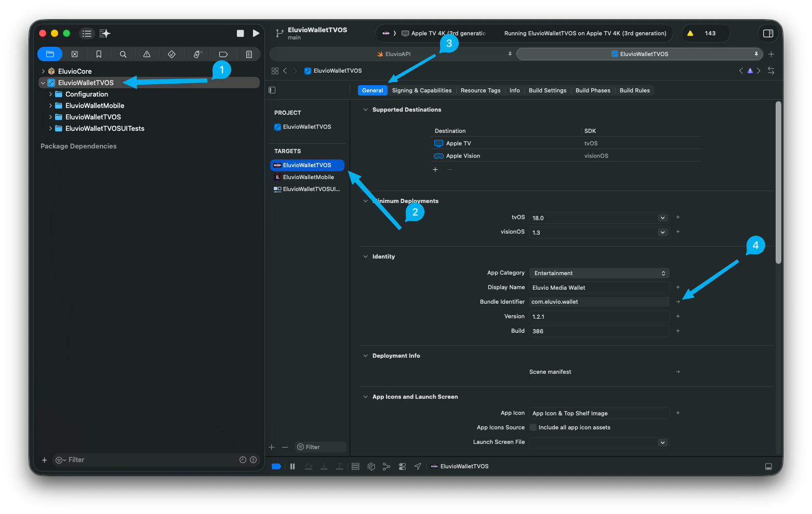812x514 pixels.
Task: Switch to Build Phases tab
Action: pyautogui.click(x=593, y=90)
